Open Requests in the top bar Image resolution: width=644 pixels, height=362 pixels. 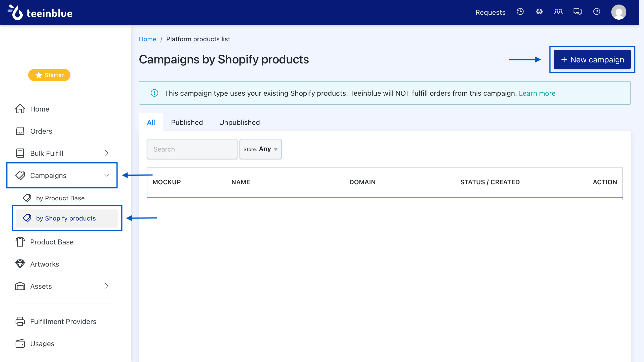[x=490, y=12]
